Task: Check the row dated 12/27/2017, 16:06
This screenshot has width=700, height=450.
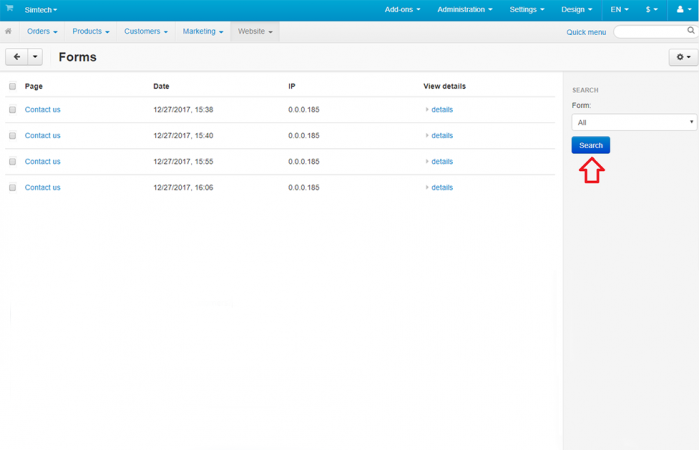Action: point(12,187)
